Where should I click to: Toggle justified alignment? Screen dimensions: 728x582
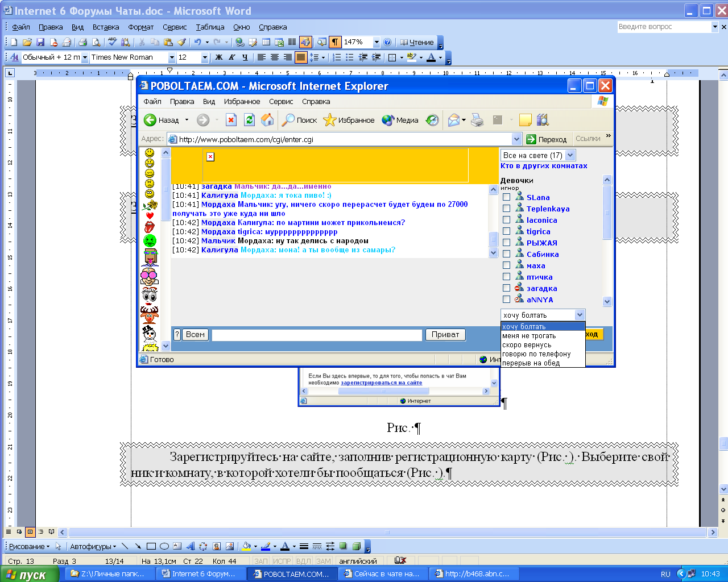[x=301, y=57]
